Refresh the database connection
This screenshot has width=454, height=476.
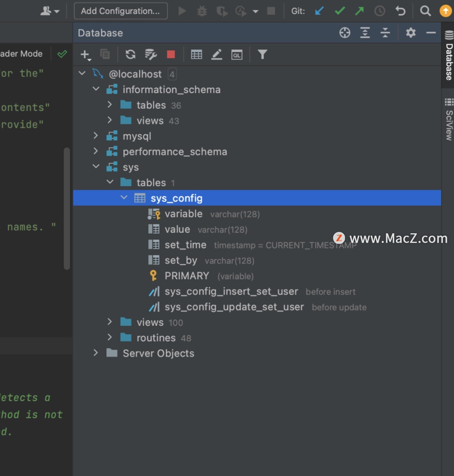coord(130,54)
